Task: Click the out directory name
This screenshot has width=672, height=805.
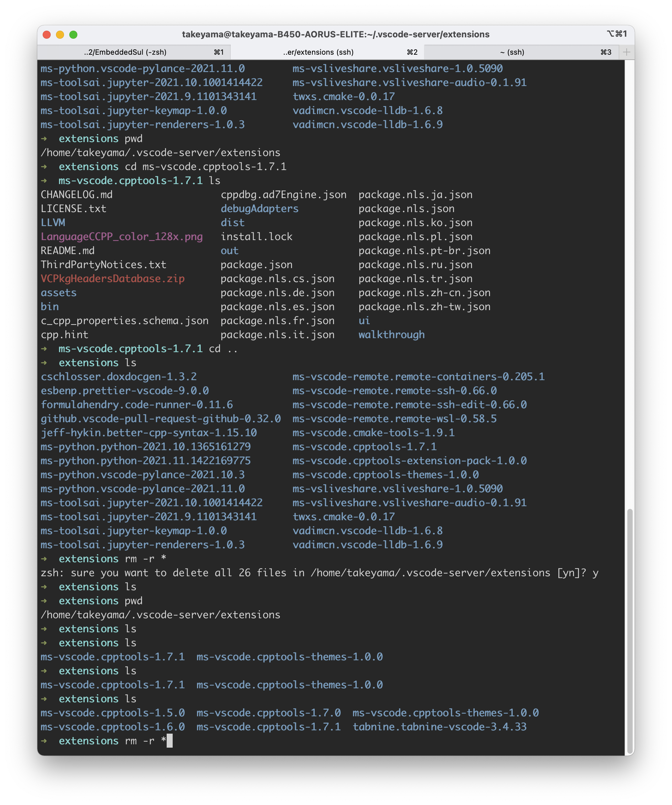Action: pyautogui.click(x=229, y=251)
